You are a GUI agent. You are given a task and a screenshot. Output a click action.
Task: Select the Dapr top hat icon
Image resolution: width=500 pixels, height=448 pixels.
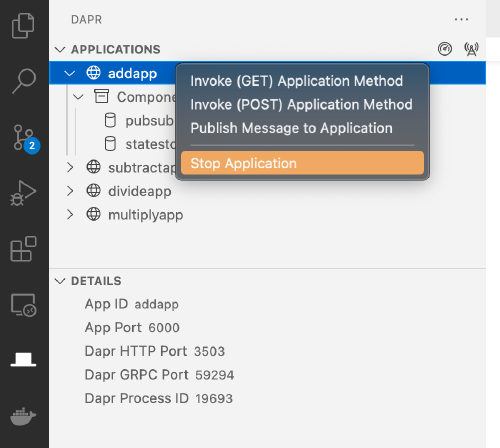pyautogui.click(x=23, y=360)
